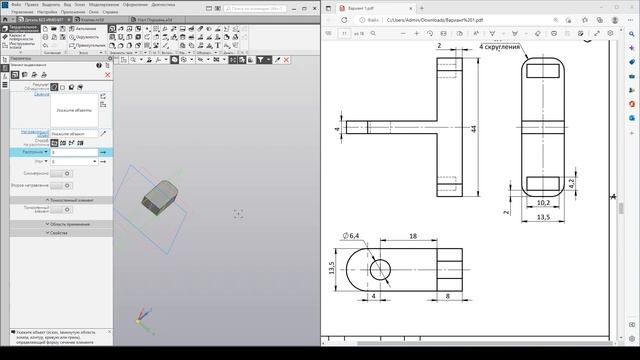The height and width of the screenshot is (360, 640).
Task: Click the reverse selection icon beside section list
Action: [103, 96]
